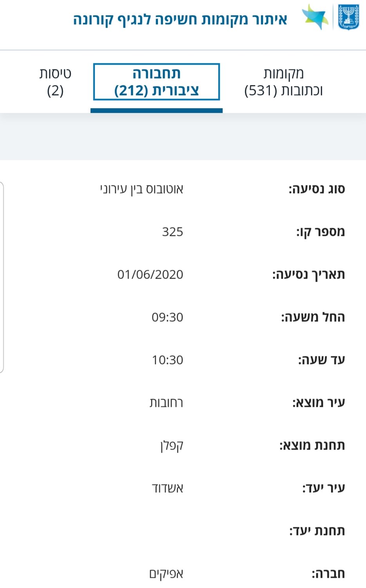Click the מספר קו field label
Screen dimensions: 366x588
[320, 232]
